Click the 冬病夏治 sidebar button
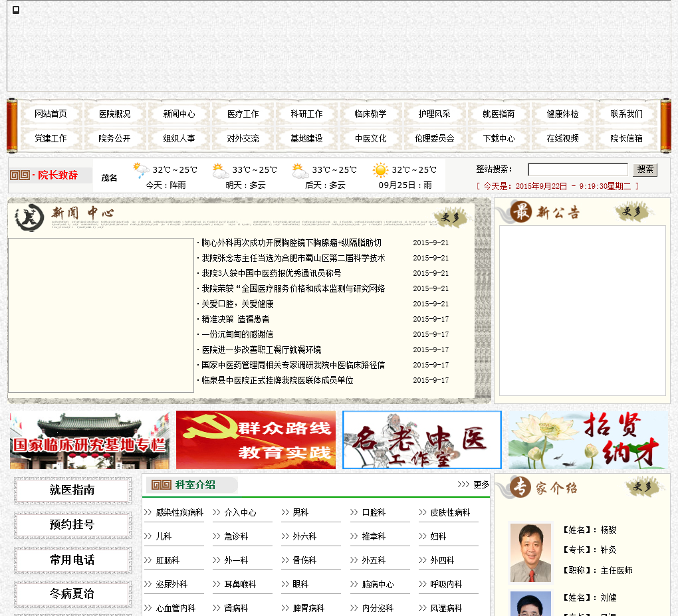 pos(72,594)
